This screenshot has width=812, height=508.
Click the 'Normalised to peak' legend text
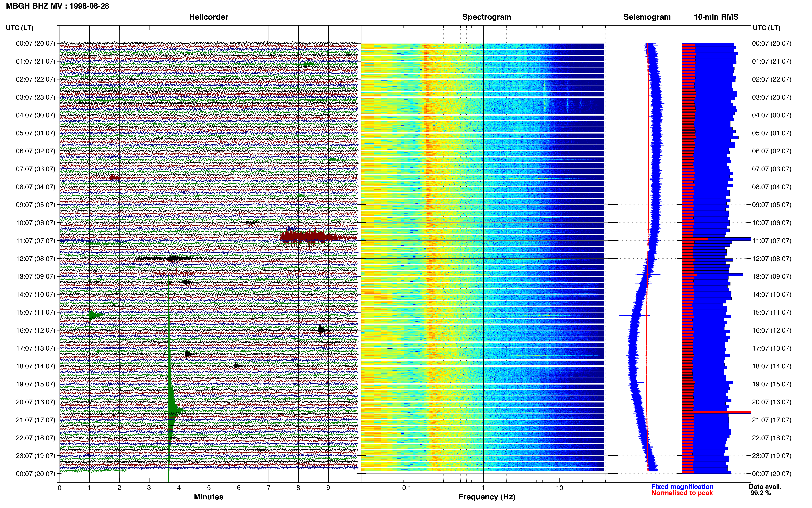682,493
